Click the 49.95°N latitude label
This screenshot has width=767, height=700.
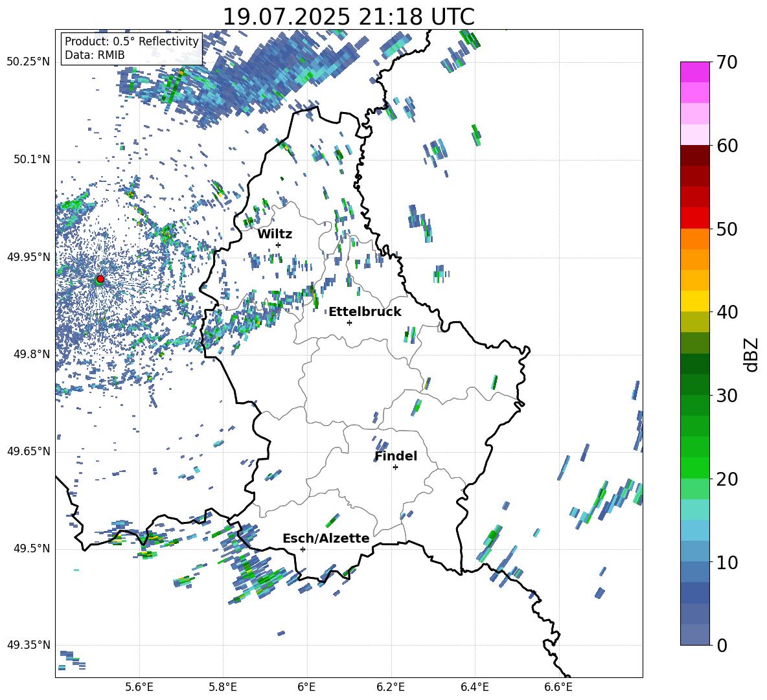(29, 256)
